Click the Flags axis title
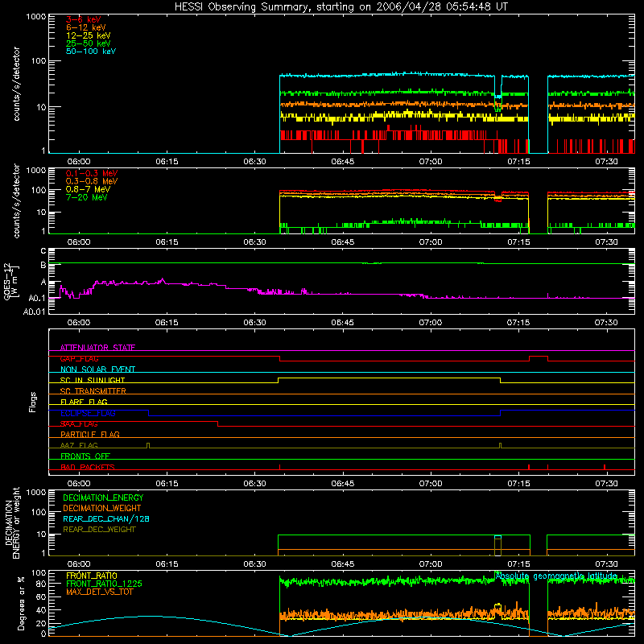 pos(33,402)
